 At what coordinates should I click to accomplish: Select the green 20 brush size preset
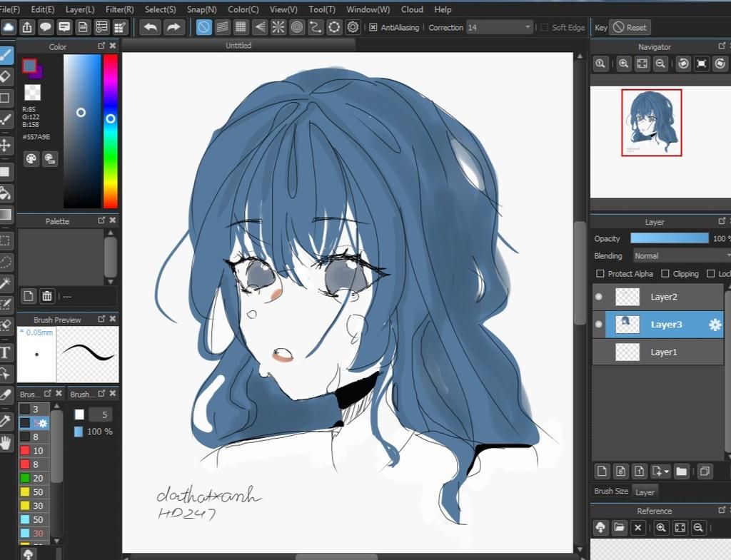tap(34, 478)
